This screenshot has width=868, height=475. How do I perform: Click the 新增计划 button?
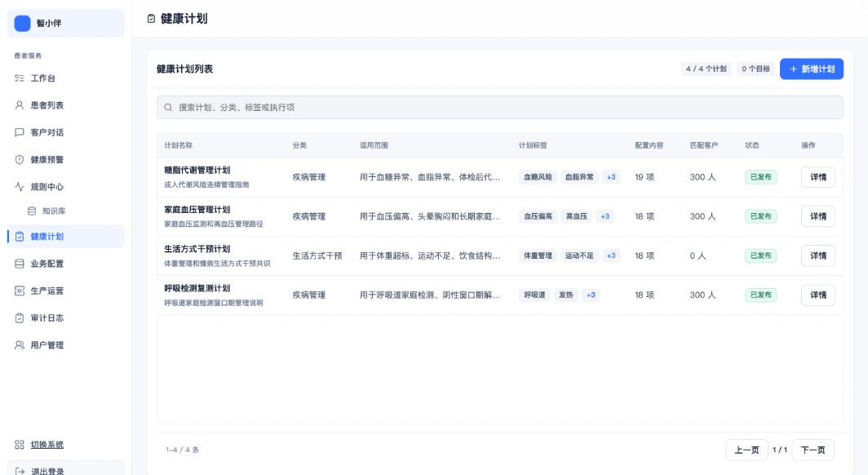[812, 69]
